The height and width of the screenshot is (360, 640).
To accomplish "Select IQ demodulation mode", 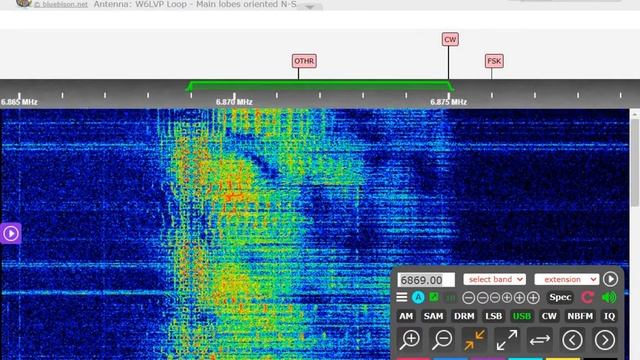I will (x=609, y=316).
